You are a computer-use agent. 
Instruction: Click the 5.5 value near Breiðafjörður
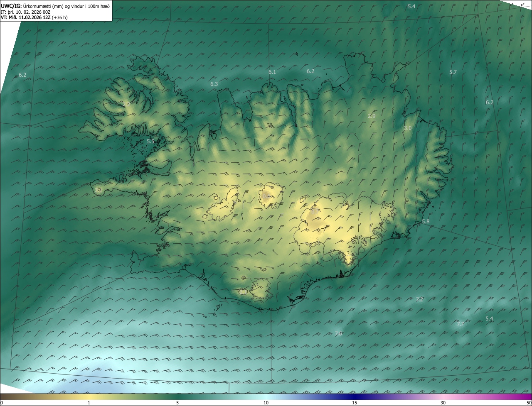(x=150, y=142)
